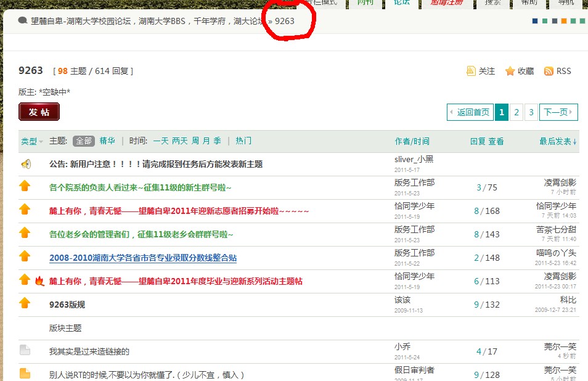Open the 论坛 navigation tab

402,2
